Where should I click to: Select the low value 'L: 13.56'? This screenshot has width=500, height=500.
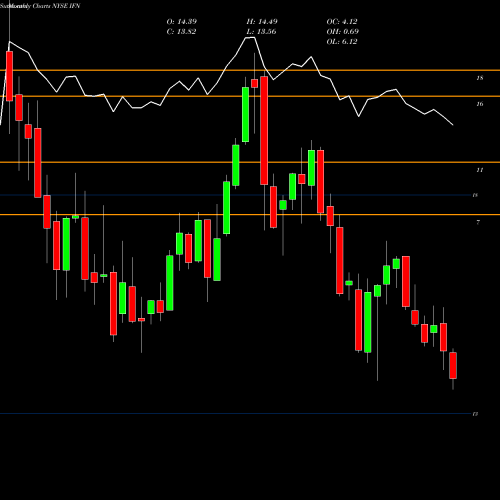(261, 32)
